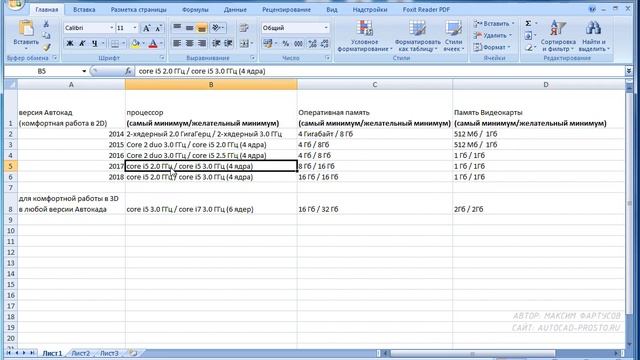Apply comma (000) number style
Viewport: 640px width, 360px height.
(x=298, y=43)
